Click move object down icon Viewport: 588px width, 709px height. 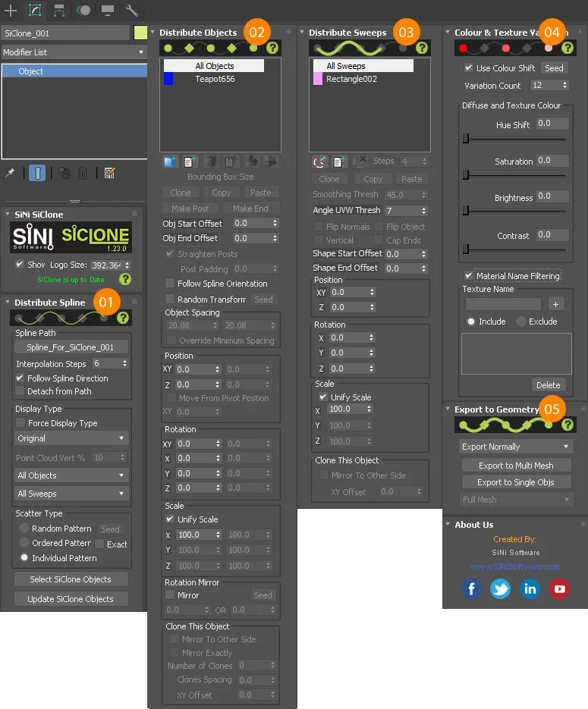coord(272,162)
